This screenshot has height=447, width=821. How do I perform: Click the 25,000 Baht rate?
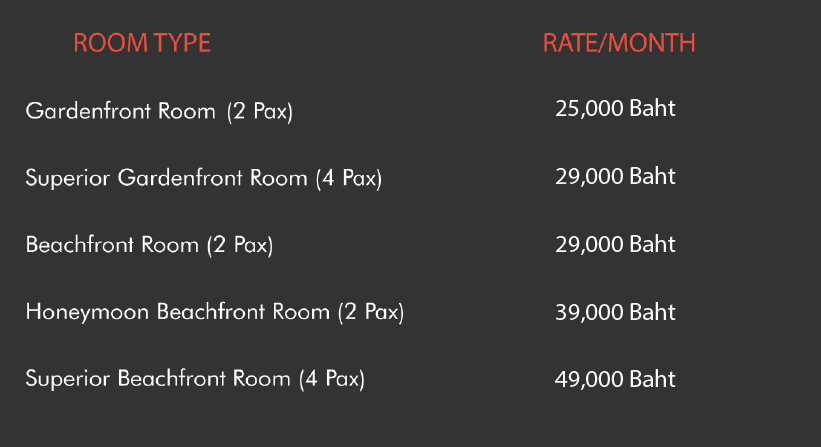(x=615, y=109)
